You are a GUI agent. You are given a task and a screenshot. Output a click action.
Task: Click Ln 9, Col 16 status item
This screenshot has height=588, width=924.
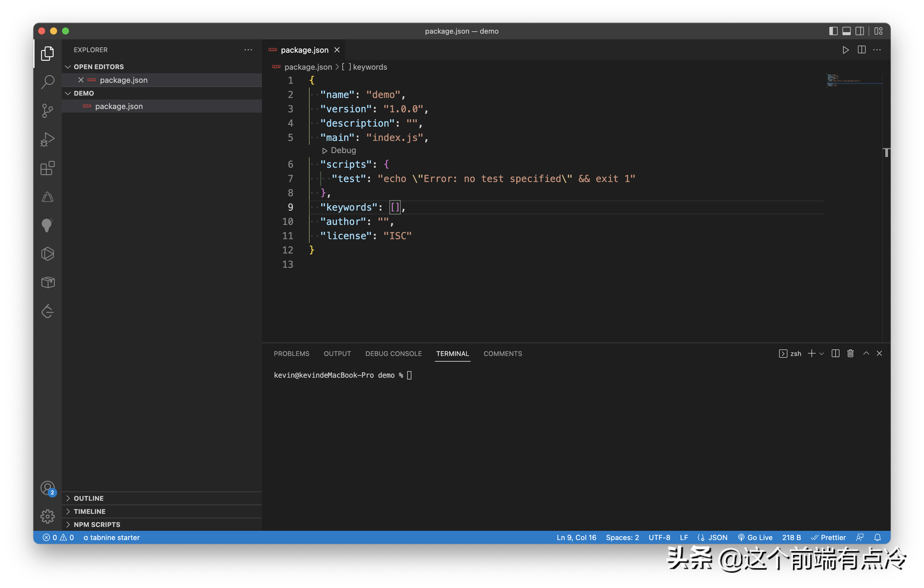tap(576, 537)
